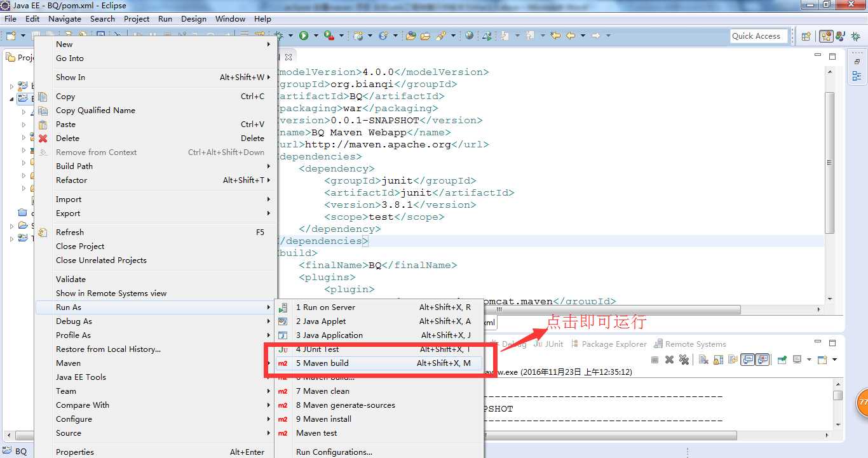Open the Run button dropdown arrow
Screen dimensions: 868x458
(315, 36)
